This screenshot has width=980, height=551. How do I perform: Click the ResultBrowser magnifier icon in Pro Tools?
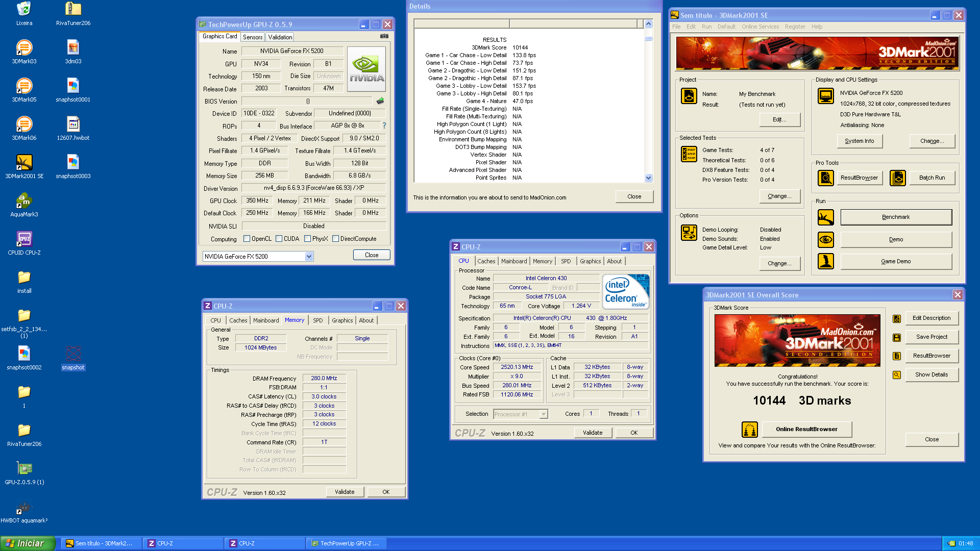(826, 178)
